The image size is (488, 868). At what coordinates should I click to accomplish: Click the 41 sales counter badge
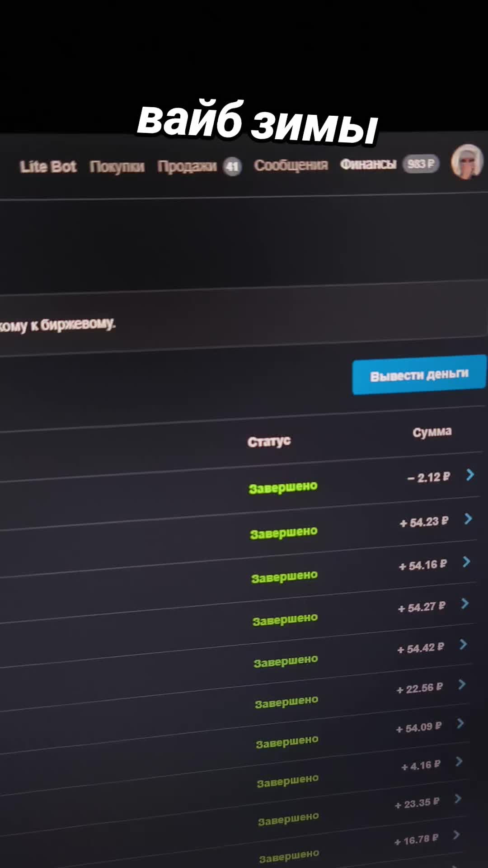(232, 167)
